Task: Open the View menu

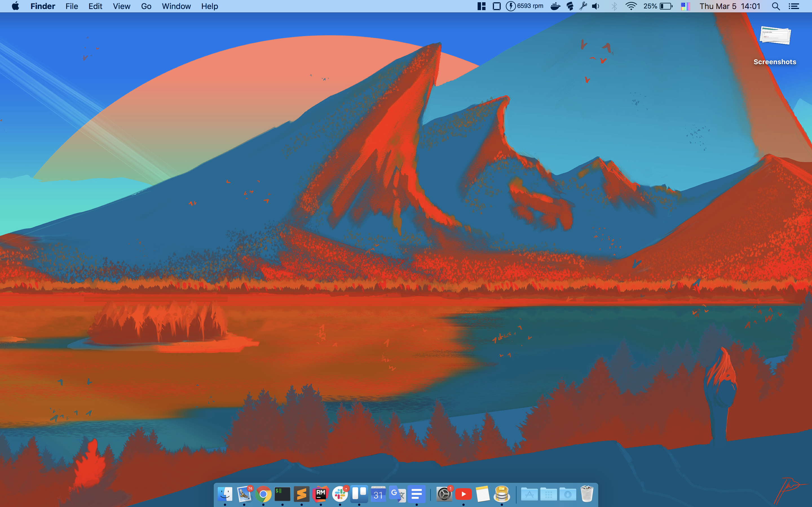Action: pos(122,6)
